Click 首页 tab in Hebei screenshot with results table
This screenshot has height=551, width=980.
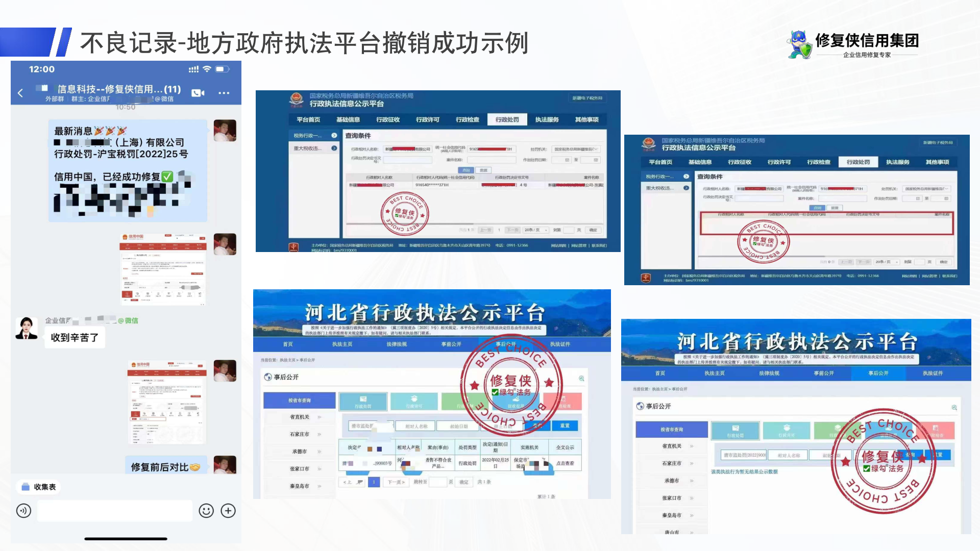288,344
